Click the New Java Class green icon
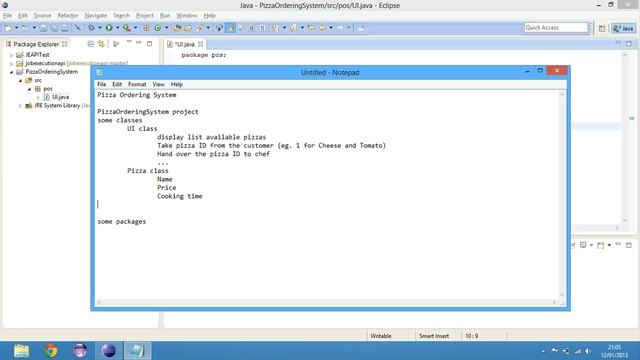The image size is (640, 360). tap(158, 28)
